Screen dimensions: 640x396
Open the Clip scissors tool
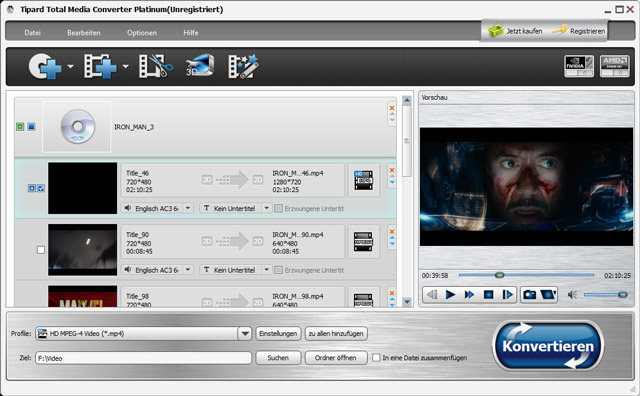pyautogui.click(x=156, y=66)
